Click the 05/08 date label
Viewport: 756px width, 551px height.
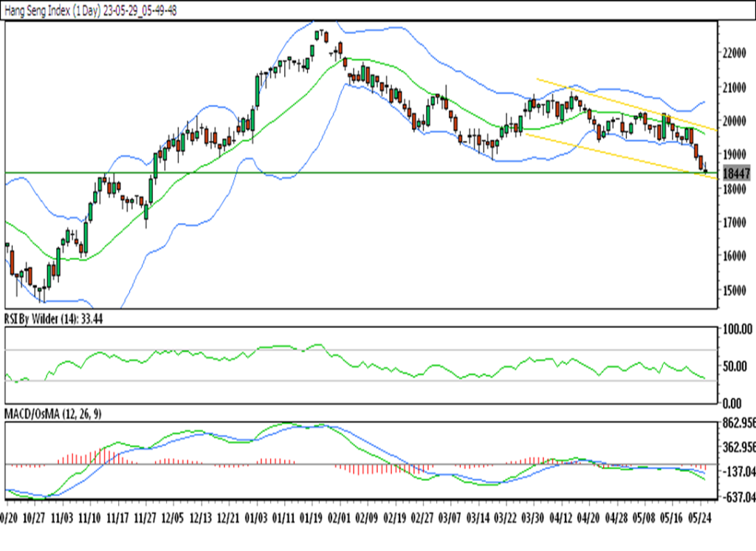click(644, 519)
